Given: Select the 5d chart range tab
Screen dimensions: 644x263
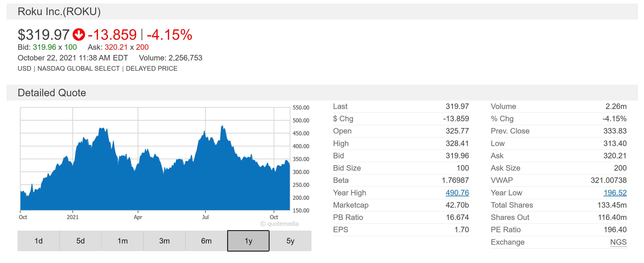Looking at the screenshot, I should (x=81, y=241).
